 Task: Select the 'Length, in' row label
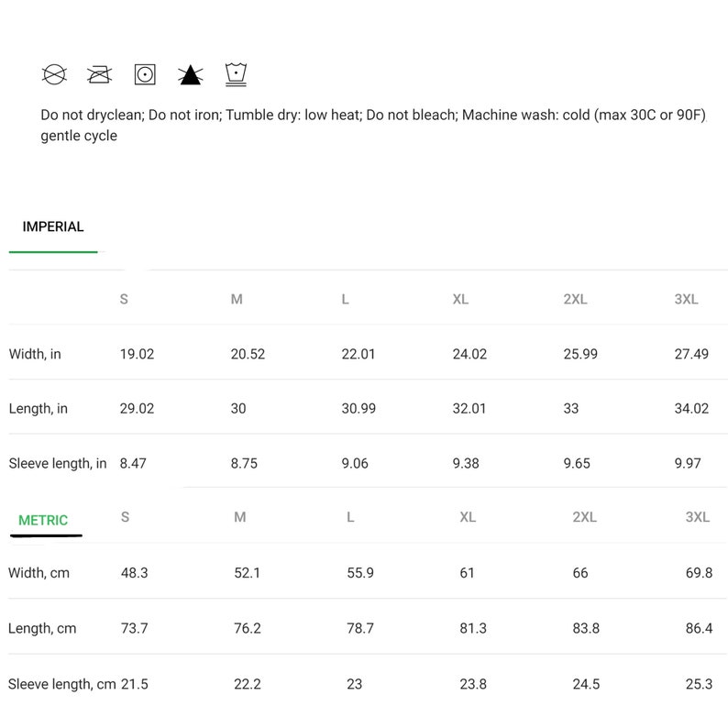coord(39,409)
